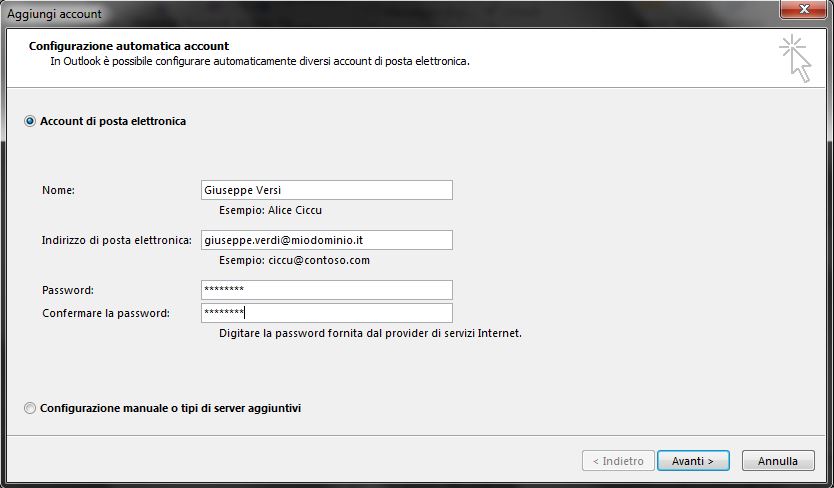This screenshot has width=834, height=488.
Task: Click the Digitare la password provider hint
Action: pyautogui.click(x=370, y=333)
